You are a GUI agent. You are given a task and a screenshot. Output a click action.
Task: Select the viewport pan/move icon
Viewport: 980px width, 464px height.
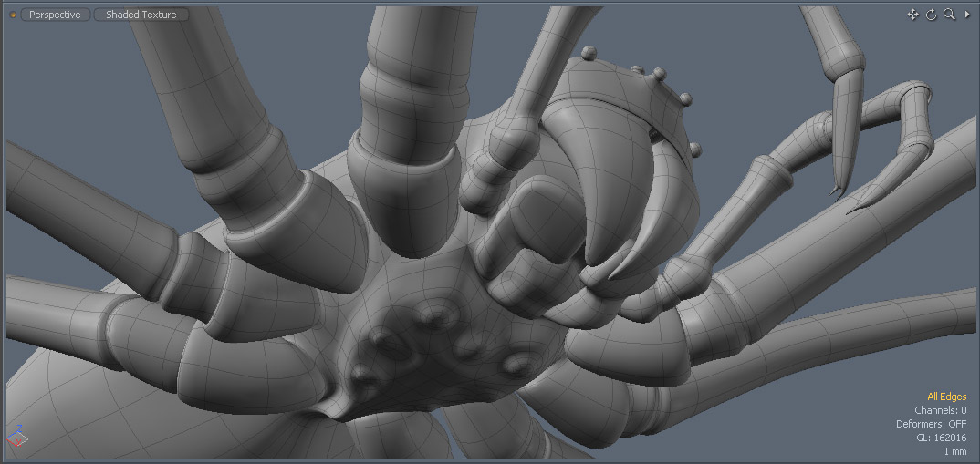click(912, 15)
